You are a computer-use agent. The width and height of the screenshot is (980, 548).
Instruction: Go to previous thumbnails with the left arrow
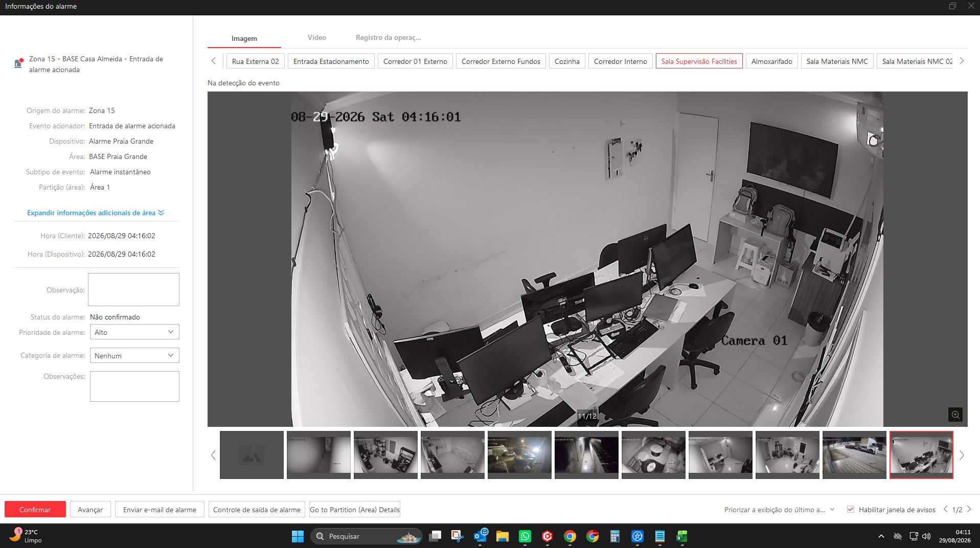pos(214,455)
